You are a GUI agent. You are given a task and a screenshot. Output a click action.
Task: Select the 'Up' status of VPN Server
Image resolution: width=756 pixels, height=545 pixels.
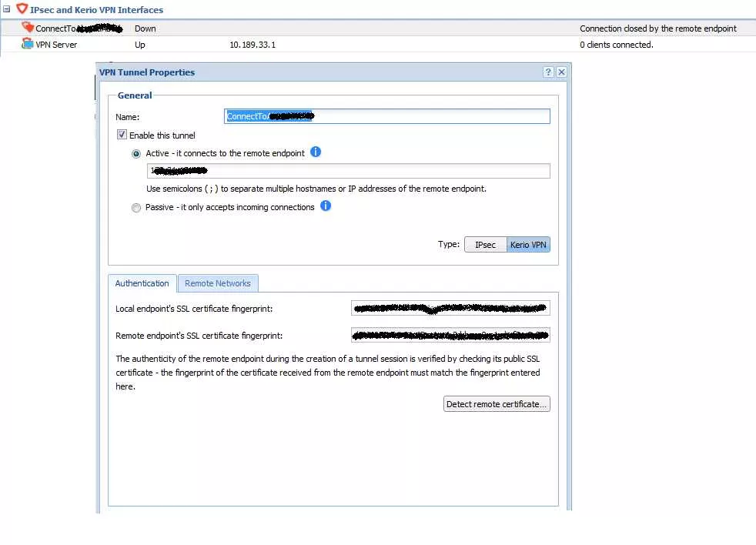click(140, 45)
